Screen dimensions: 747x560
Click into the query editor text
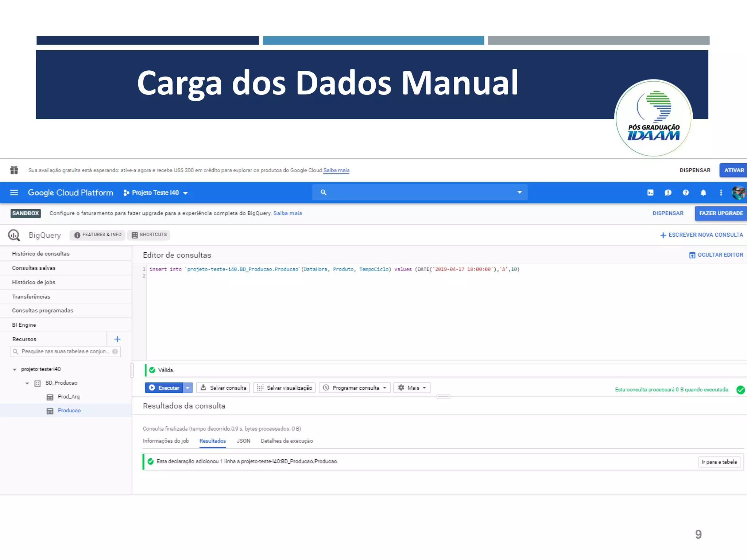coord(334,269)
